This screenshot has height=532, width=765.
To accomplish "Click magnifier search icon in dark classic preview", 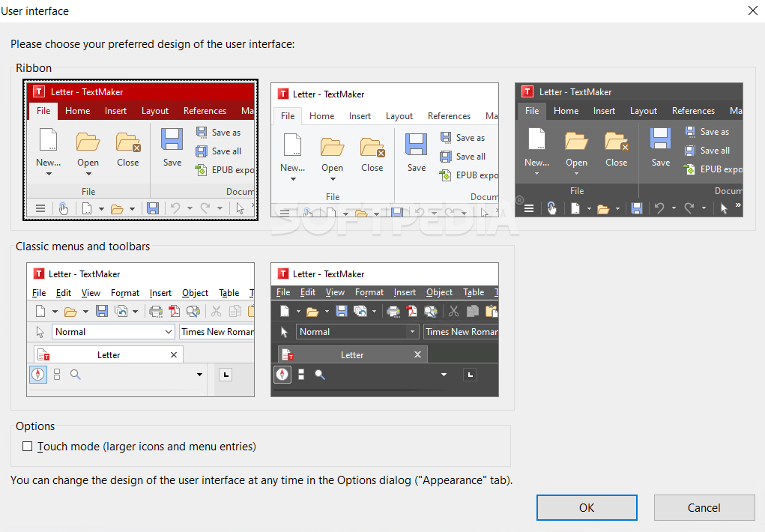I will 320,375.
